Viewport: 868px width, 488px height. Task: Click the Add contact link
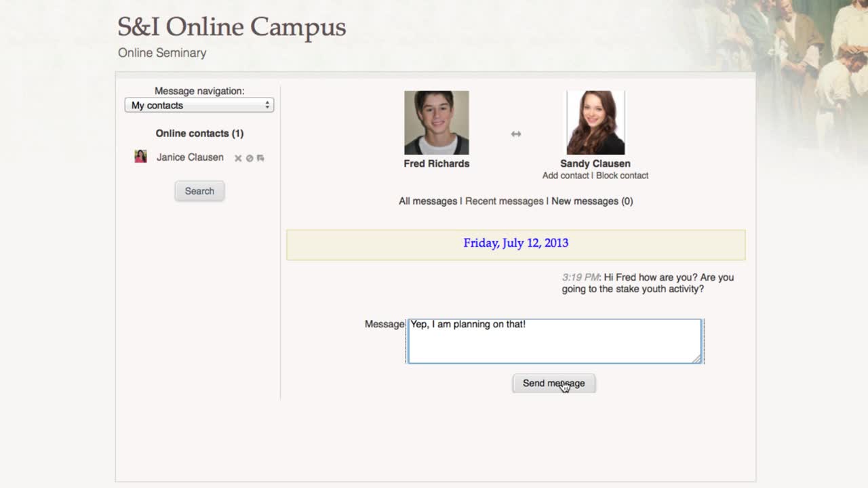(566, 176)
